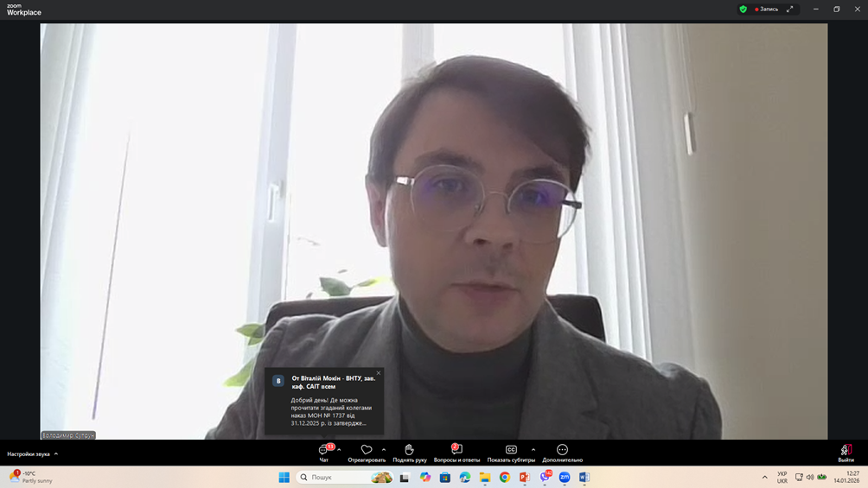The width and height of the screenshot is (868, 488).
Task: Toggle Показать субтитры CC captions
Action: coord(511,453)
